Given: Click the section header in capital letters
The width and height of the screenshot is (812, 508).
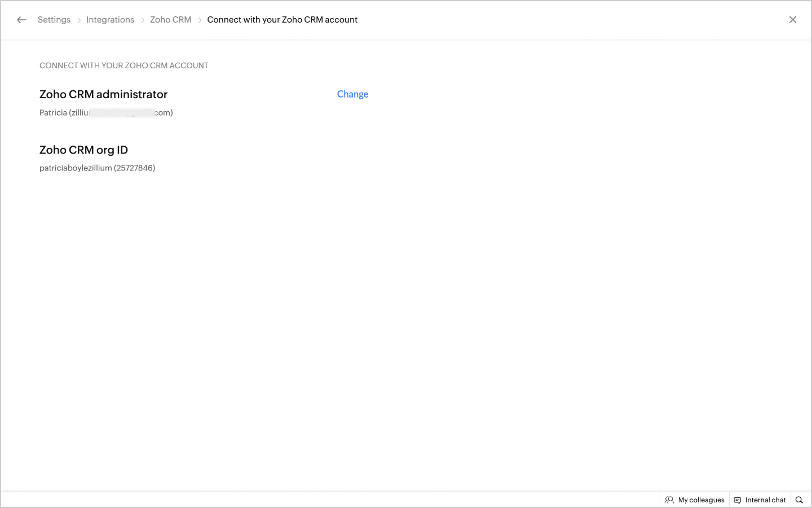Looking at the screenshot, I should pyautogui.click(x=123, y=65).
